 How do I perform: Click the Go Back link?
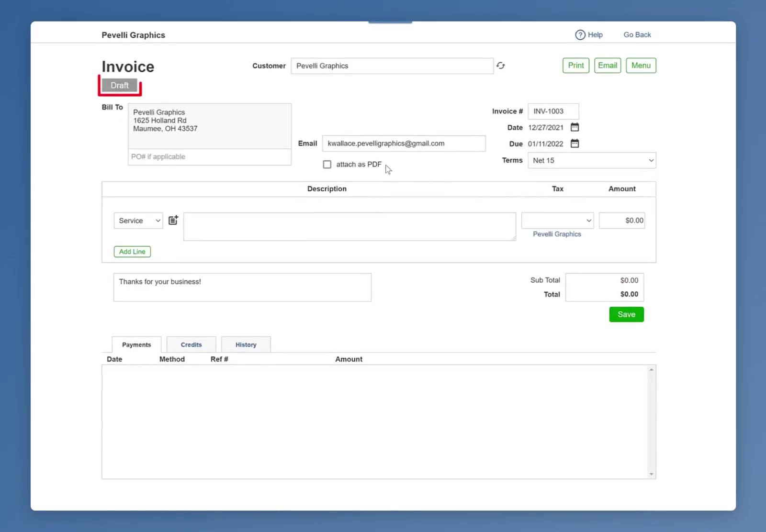(x=637, y=35)
